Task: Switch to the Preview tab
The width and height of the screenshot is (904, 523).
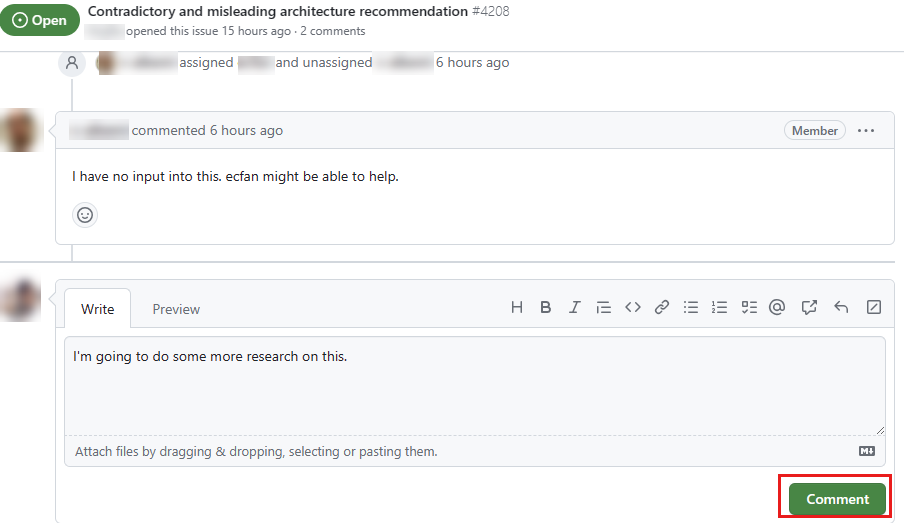Action: point(176,309)
